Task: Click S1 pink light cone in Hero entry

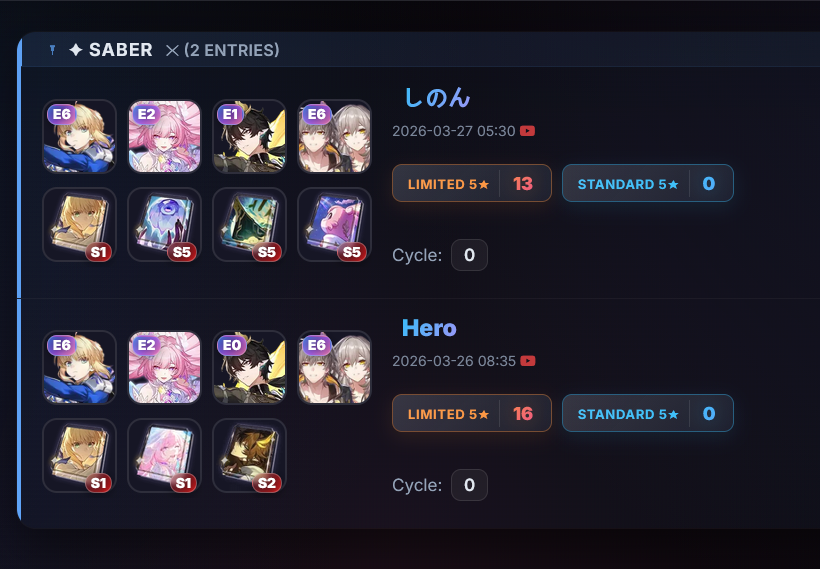Action: tap(164, 456)
